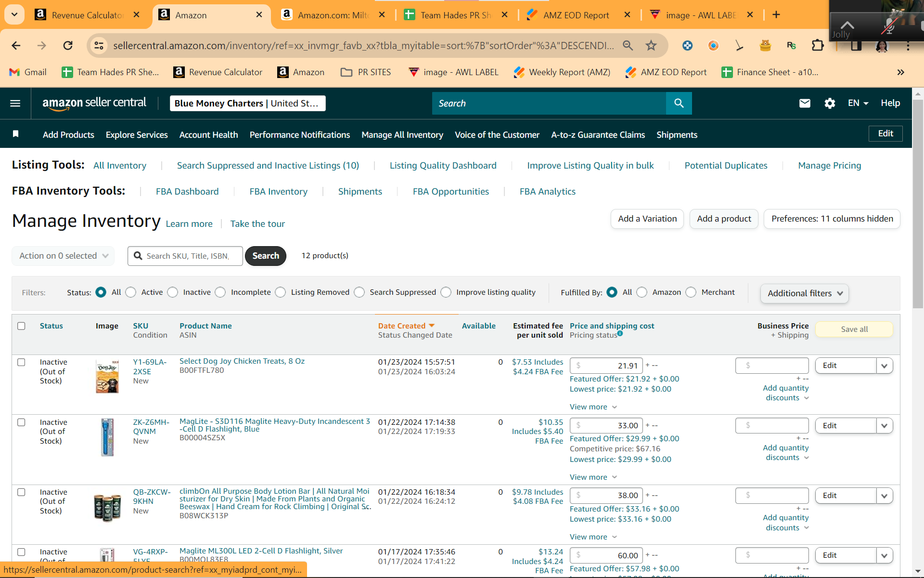Select the Search Suppressed status filter
The width and height of the screenshot is (924, 578).
click(359, 292)
